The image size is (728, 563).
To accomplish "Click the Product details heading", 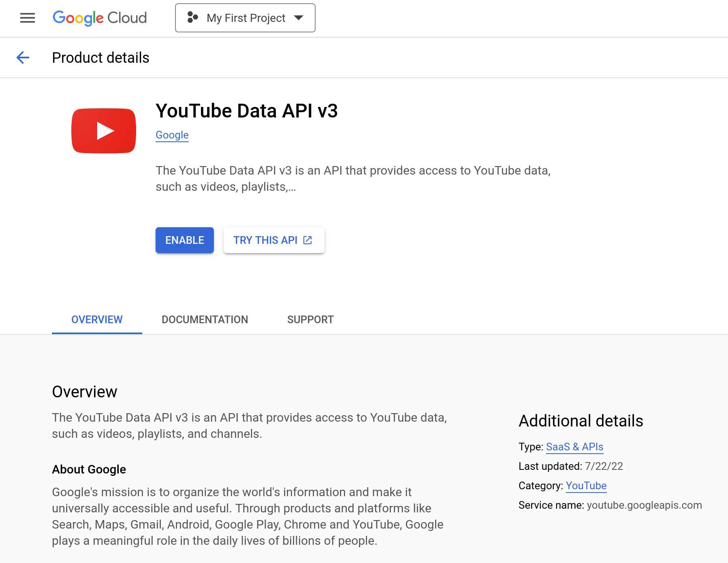I will click(100, 58).
